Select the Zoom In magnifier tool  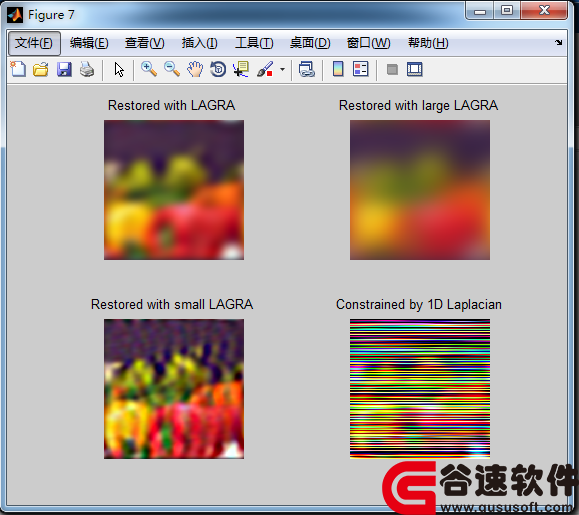tap(149, 69)
